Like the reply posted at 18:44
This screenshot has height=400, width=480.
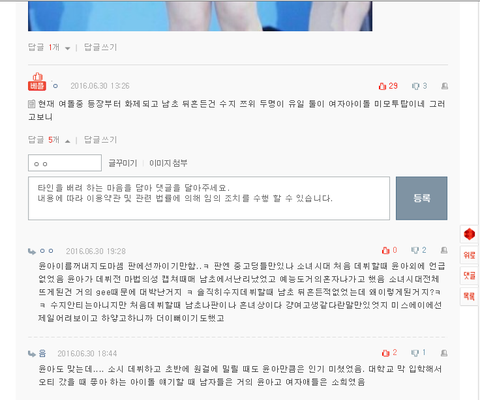click(389, 353)
